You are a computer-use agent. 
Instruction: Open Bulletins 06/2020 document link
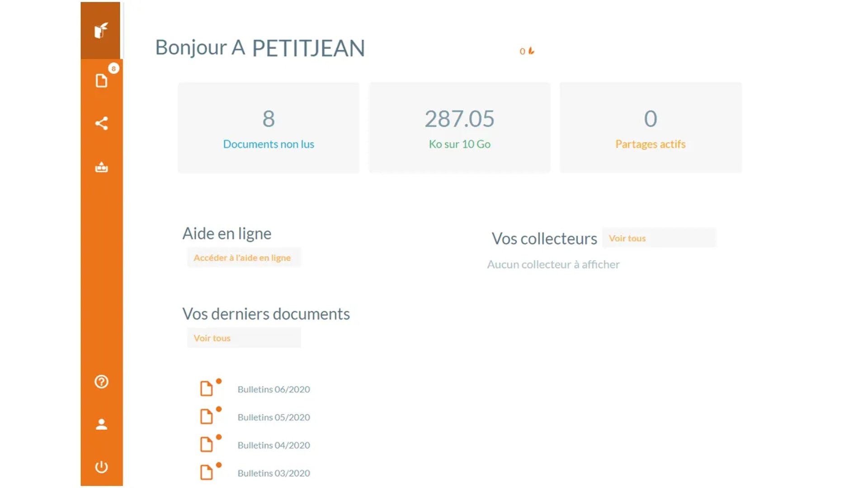click(x=274, y=389)
